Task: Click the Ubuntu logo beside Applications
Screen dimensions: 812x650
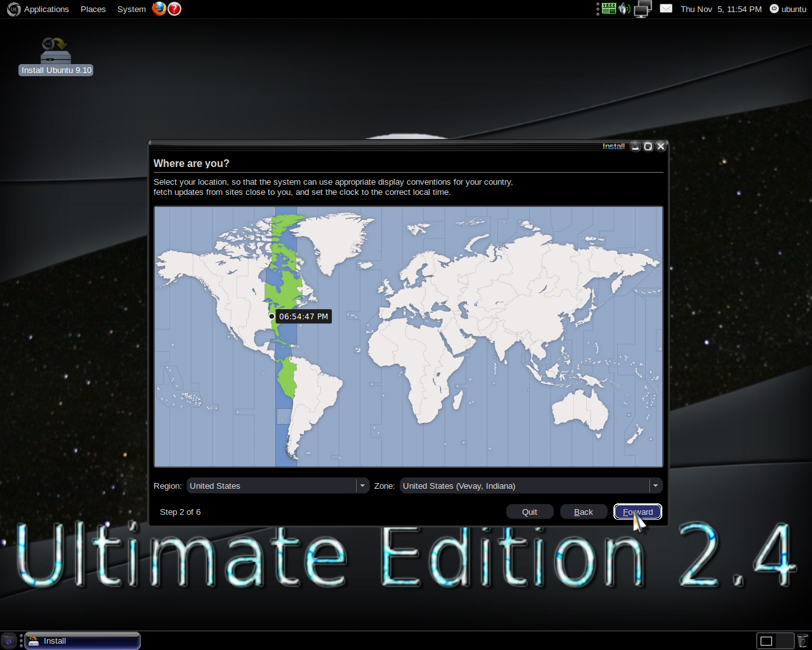Action: 13,9
